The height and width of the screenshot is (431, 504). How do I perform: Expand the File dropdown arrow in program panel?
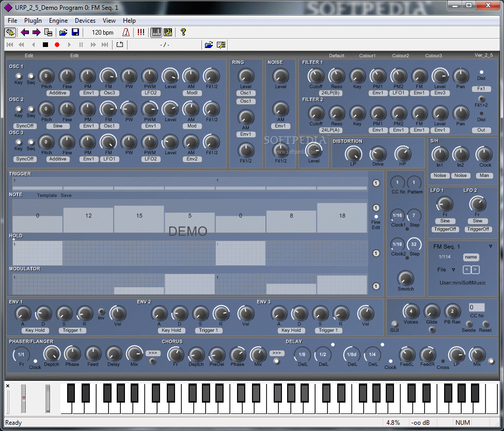tap(453, 270)
